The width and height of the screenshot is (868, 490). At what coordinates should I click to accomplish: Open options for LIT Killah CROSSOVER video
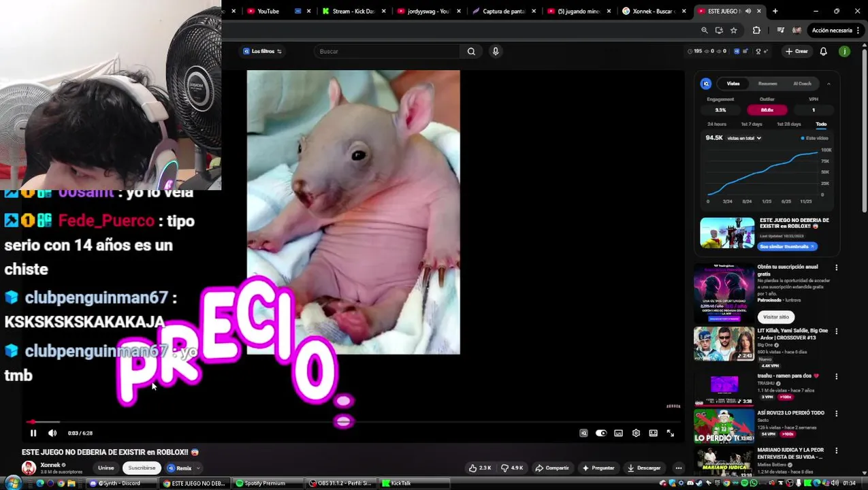point(837,331)
